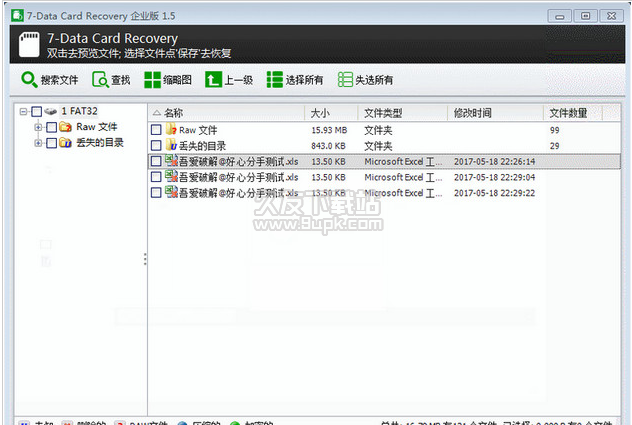Click Raw 文件 name in file list
Screen dimensions: 632x425
[x=198, y=130]
